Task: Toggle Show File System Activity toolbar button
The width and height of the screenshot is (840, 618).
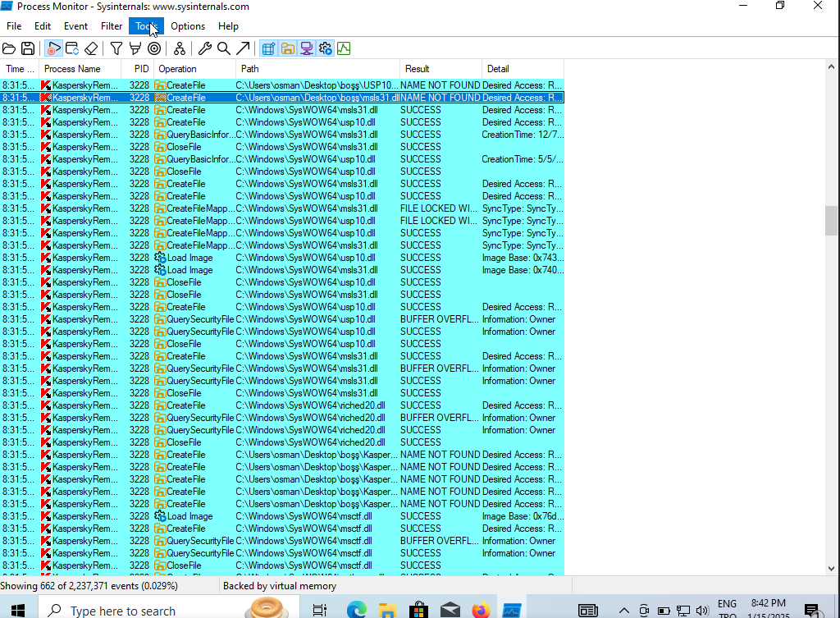Action: pyautogui.click(x=288, y=48)
